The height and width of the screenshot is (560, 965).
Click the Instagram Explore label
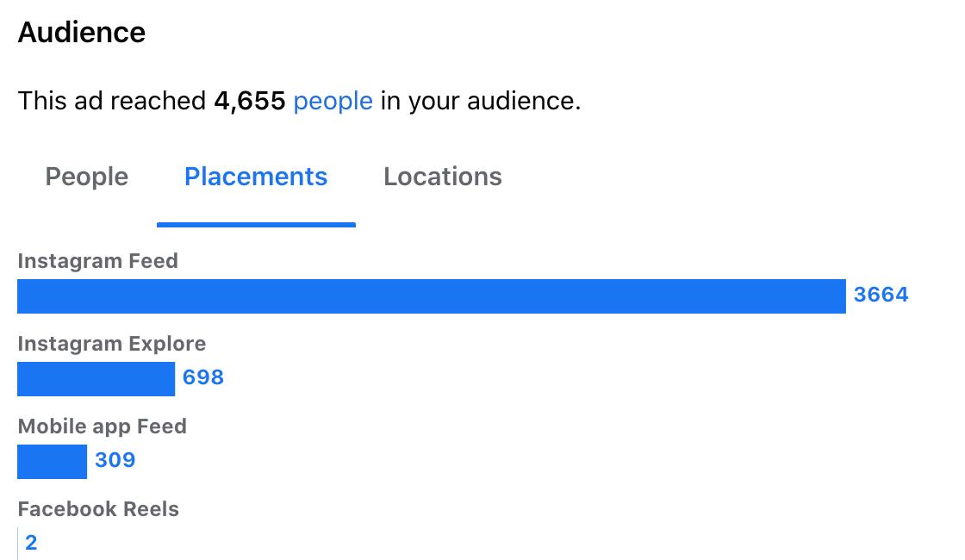click(x=112, y=344)
